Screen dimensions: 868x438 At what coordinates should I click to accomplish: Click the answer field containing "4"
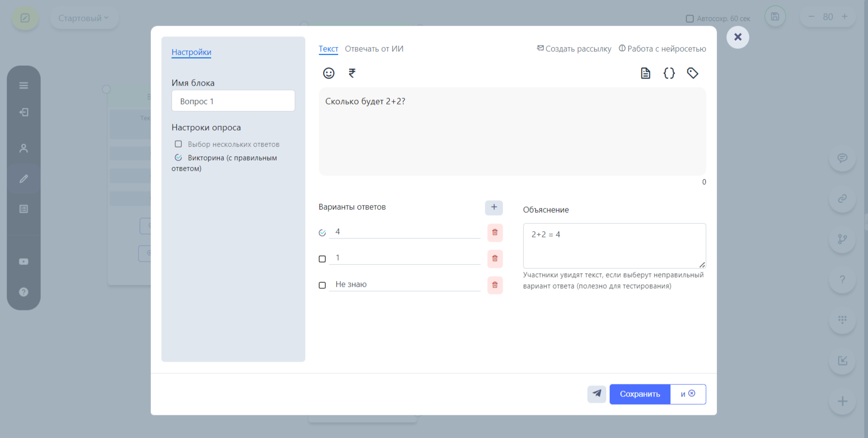[x=405, y=232]
